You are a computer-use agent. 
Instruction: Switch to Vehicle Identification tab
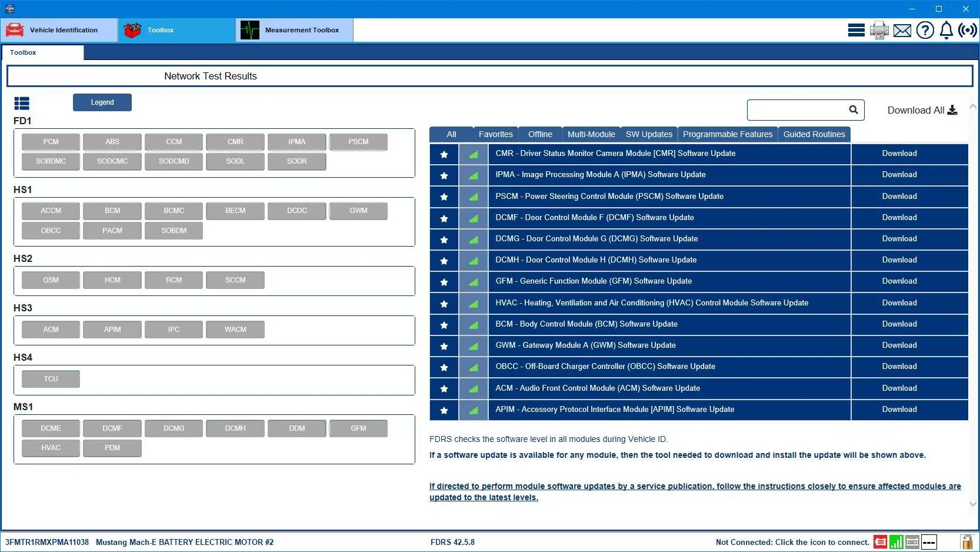(x=59, y=30)
